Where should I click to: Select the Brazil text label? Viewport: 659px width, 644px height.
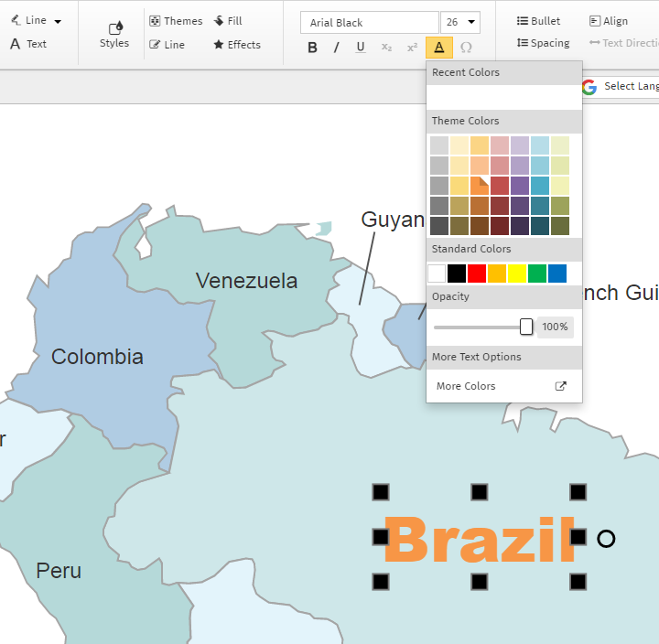click(479, 540)
